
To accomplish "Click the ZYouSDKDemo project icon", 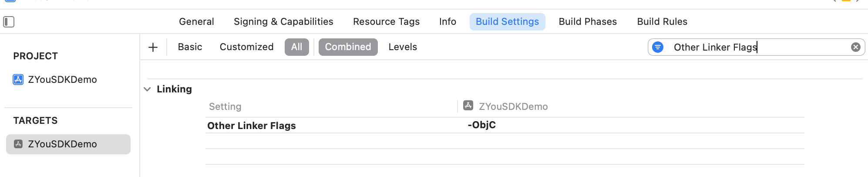I will (x=18, y=79).
